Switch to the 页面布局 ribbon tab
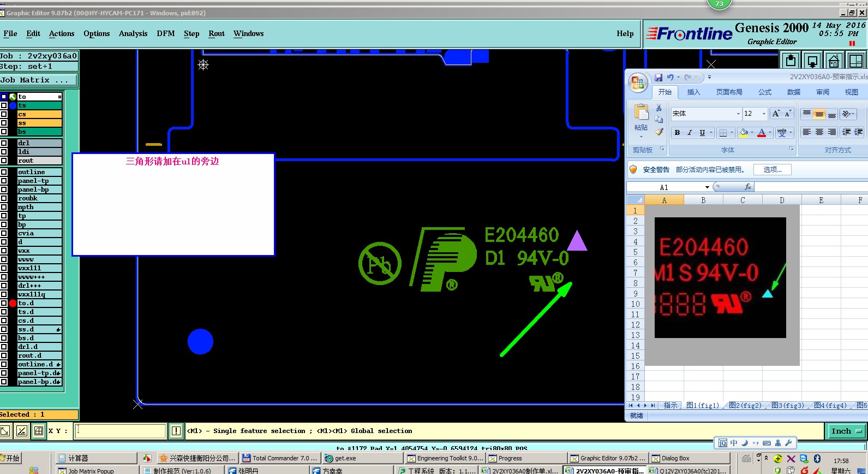This screenshot has height=474, width=868. pyautogui.click(x=729, y=92)
